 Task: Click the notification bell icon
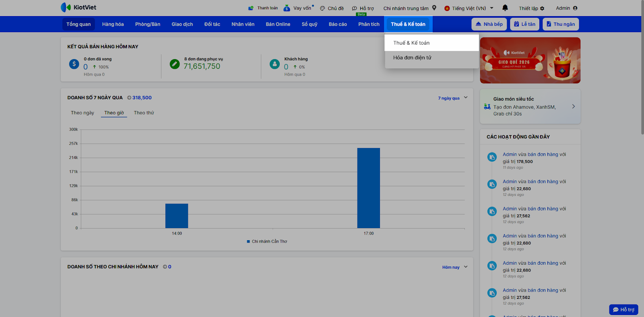(x=505, y=8)
